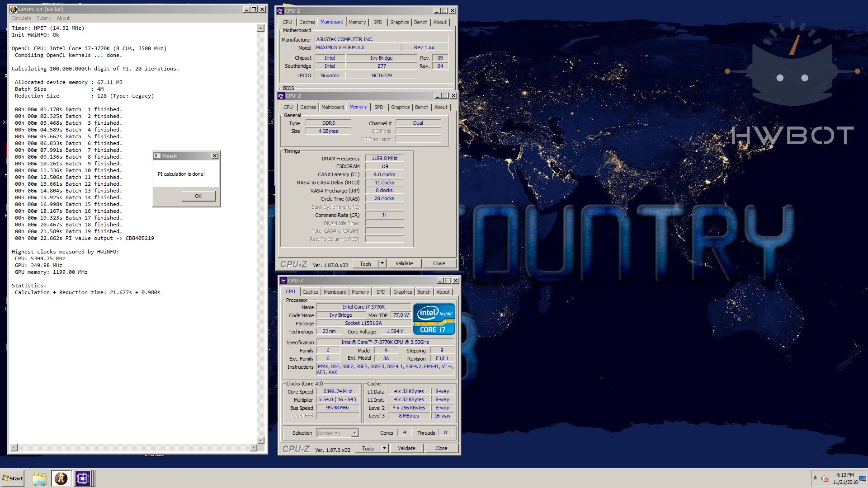
Task: Open the Windows Start menu
Action: pyautogui.click(x=13, y=479)
